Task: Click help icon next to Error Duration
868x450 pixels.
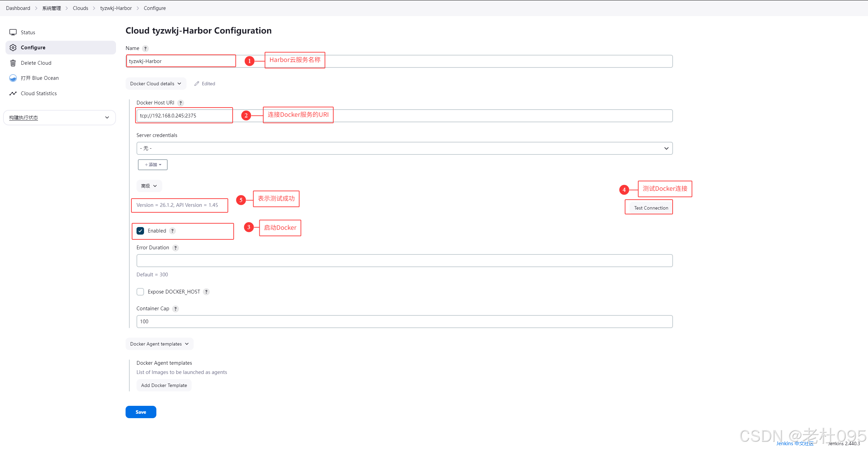Action: [x=176, y=248]
